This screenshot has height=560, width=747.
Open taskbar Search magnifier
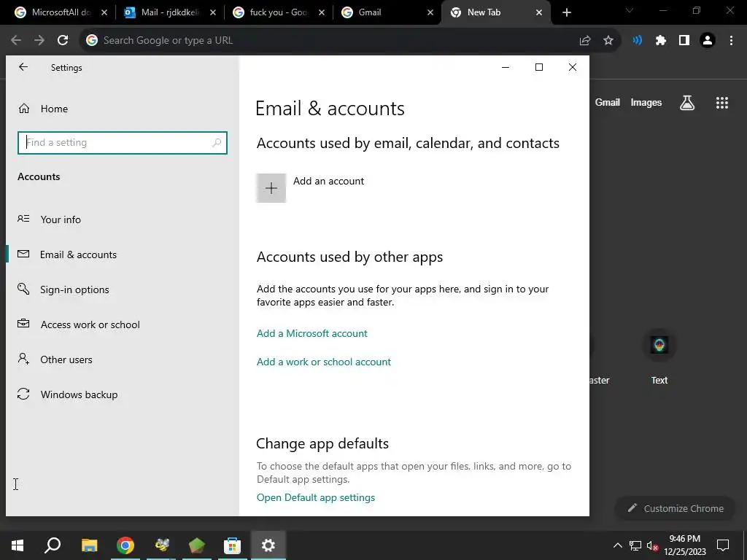[53, 545]
